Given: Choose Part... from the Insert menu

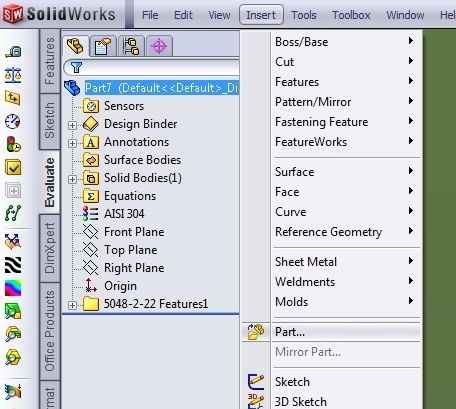Looking at the screenshot, I should point(347,332).
